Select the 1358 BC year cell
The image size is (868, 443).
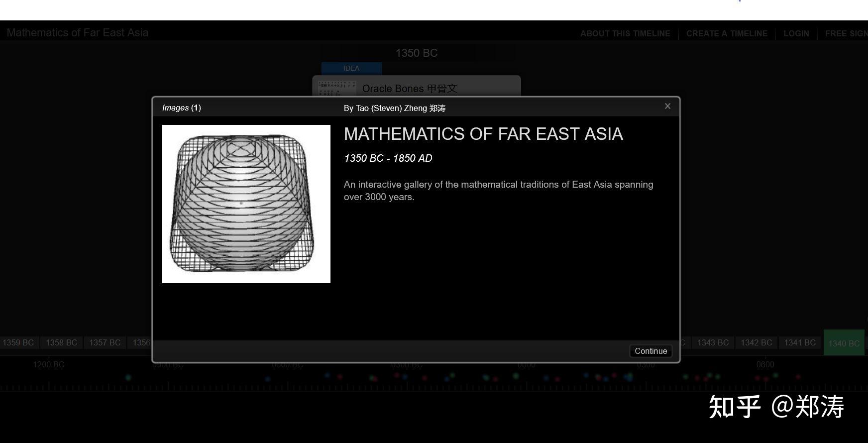coord(61,342)
